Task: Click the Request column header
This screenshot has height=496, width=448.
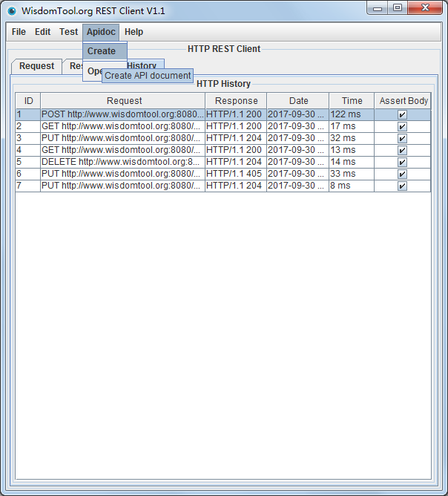Action: [x=123, y=101]
